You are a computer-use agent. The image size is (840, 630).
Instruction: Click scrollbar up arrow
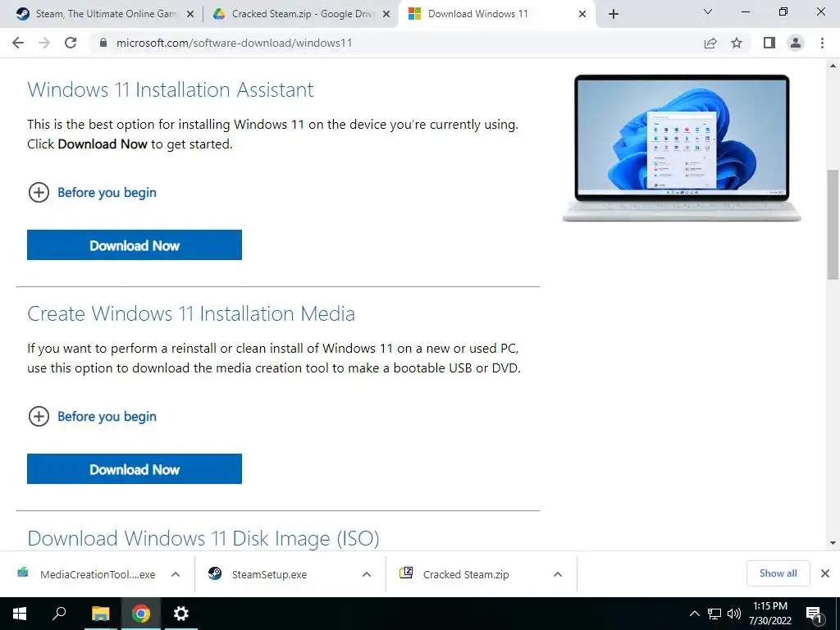[x=833, y=66]
